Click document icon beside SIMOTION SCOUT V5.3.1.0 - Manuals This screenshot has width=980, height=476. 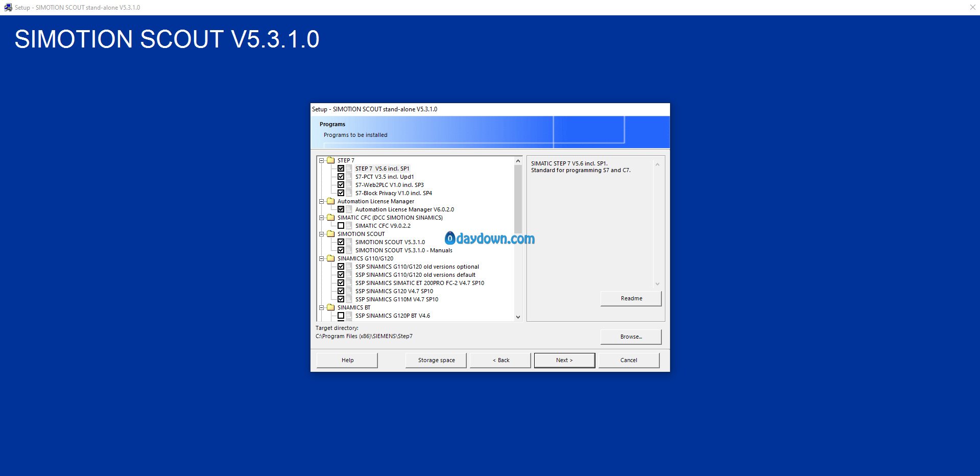coord(349,250)
